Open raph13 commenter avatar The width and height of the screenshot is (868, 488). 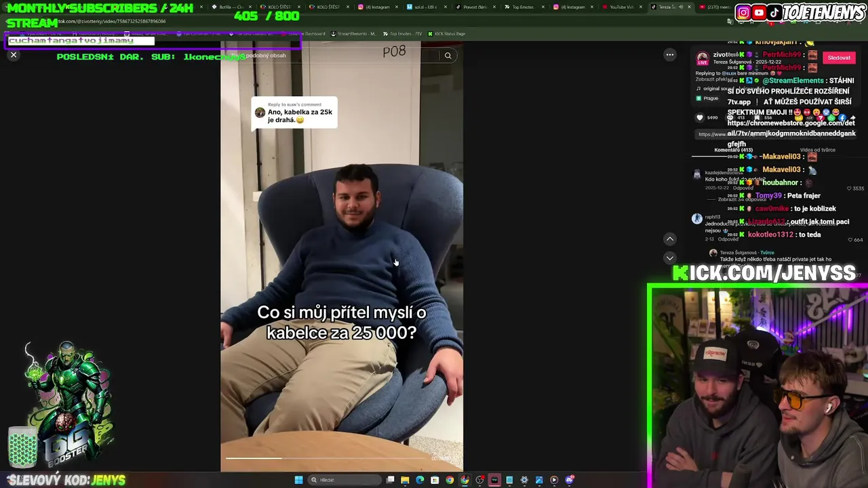(697, 218)
